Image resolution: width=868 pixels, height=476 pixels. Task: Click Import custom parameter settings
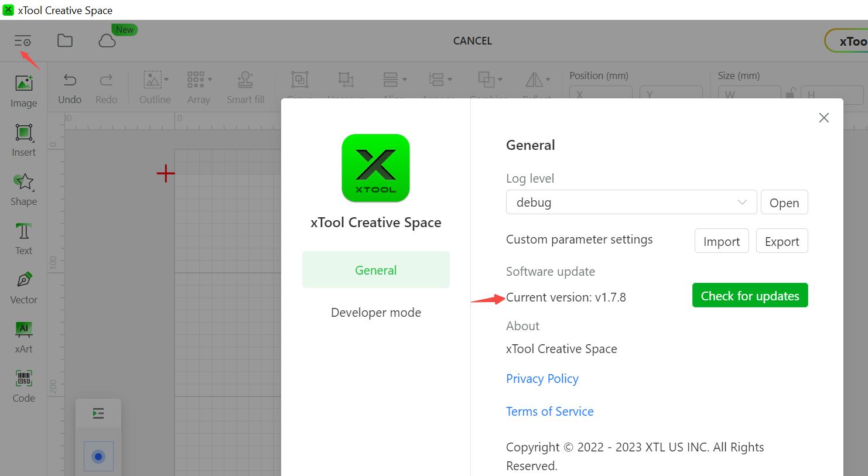[x=722, y=241]
